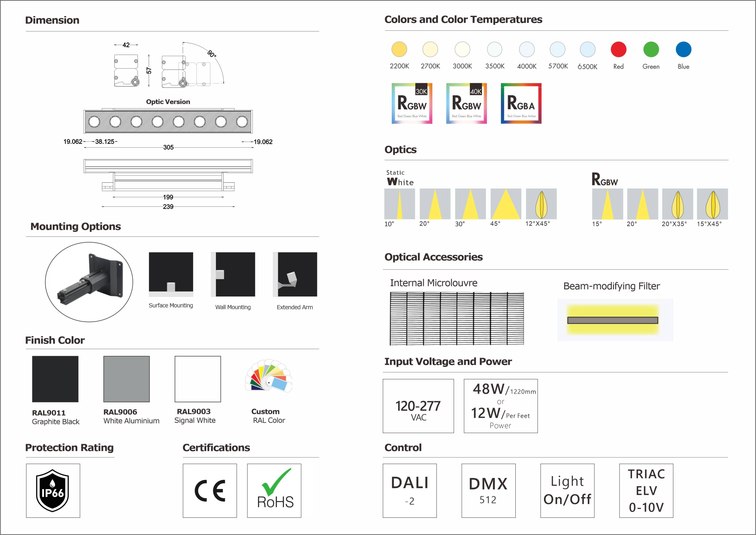This screenshot has width=756, height=535.
Task: Choose the 2200K color temperature swatch
Action: [x=399, y=49]
